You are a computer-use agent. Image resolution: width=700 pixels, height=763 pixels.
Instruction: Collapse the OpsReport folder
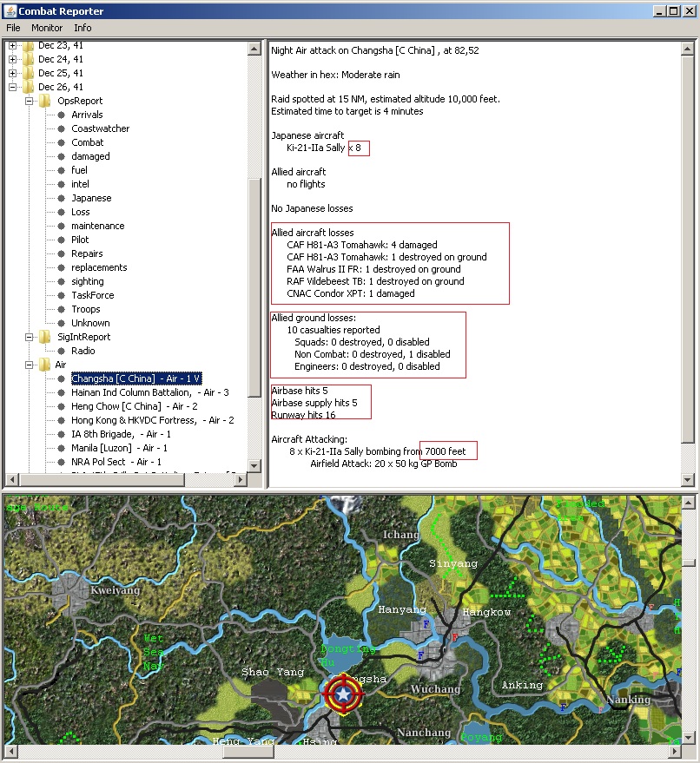click(30, 101)
